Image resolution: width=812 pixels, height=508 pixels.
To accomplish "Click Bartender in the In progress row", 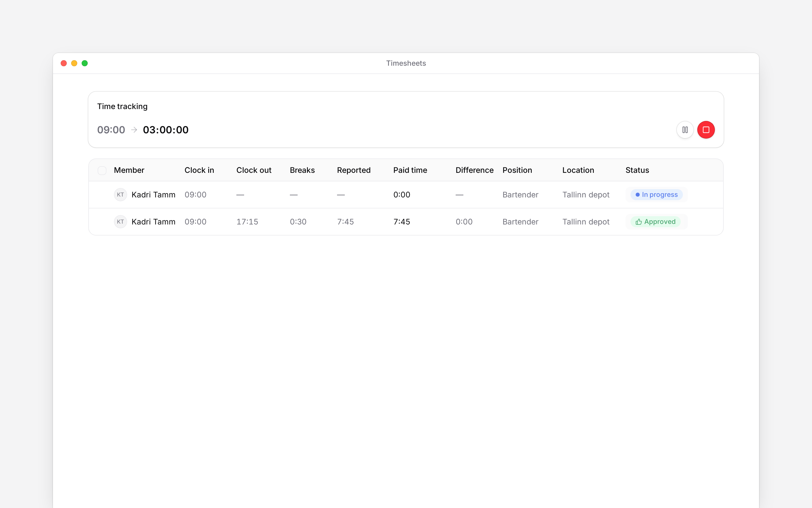I will [520, 195].
